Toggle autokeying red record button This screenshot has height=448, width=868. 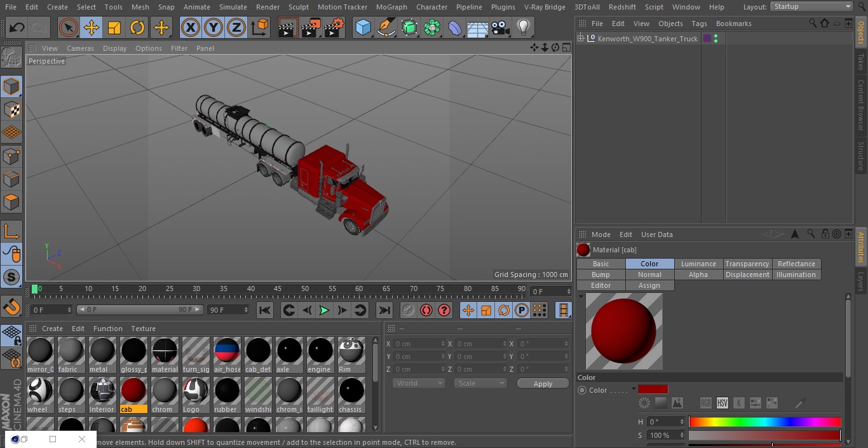click(426, 310)
